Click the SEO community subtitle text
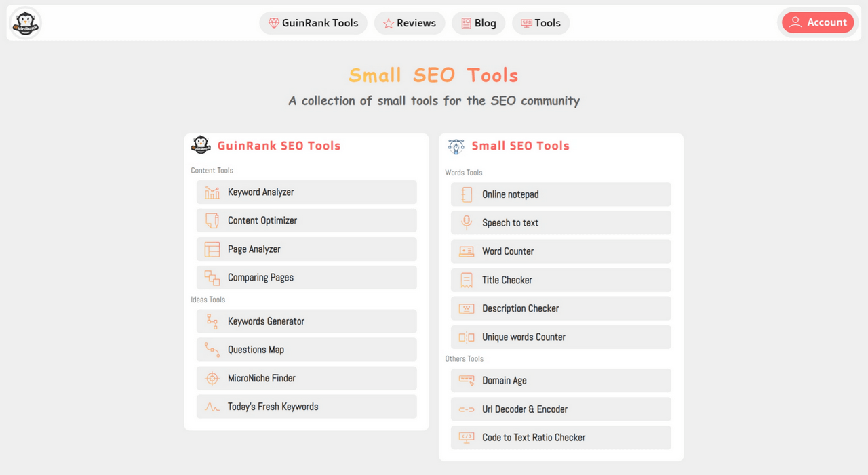The image size is (868, 475). pos(434,101)
